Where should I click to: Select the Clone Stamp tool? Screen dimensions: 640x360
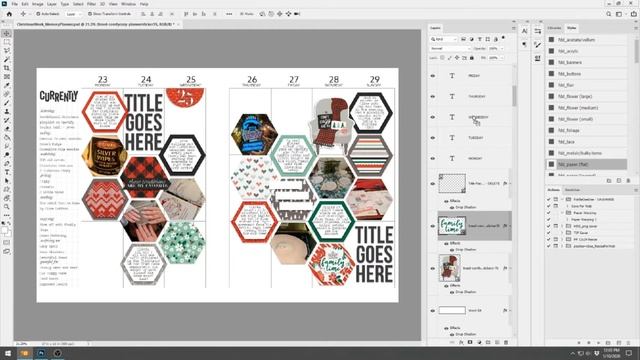[x=7, y=111]
